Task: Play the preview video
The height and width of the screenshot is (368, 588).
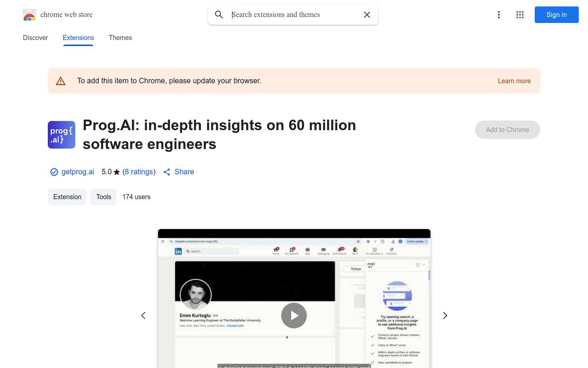Action: coord(294,316)
